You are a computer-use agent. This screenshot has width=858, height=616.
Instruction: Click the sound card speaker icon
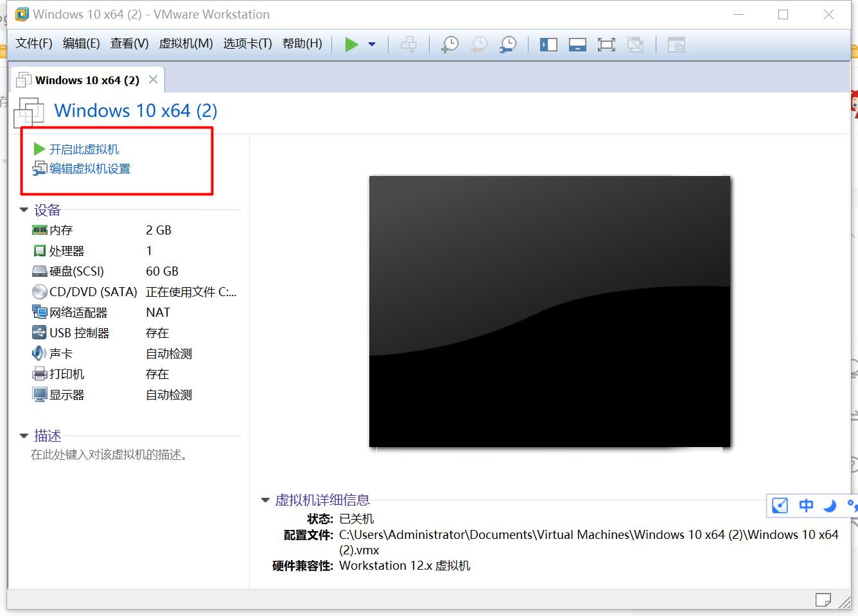tap(39, 353)
